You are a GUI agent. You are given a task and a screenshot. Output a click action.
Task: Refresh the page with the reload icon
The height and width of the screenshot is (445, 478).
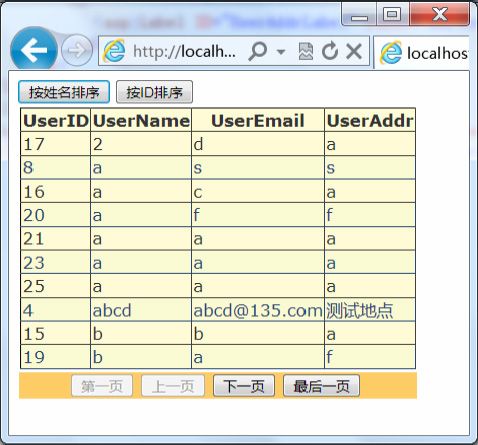click(330, 51)
